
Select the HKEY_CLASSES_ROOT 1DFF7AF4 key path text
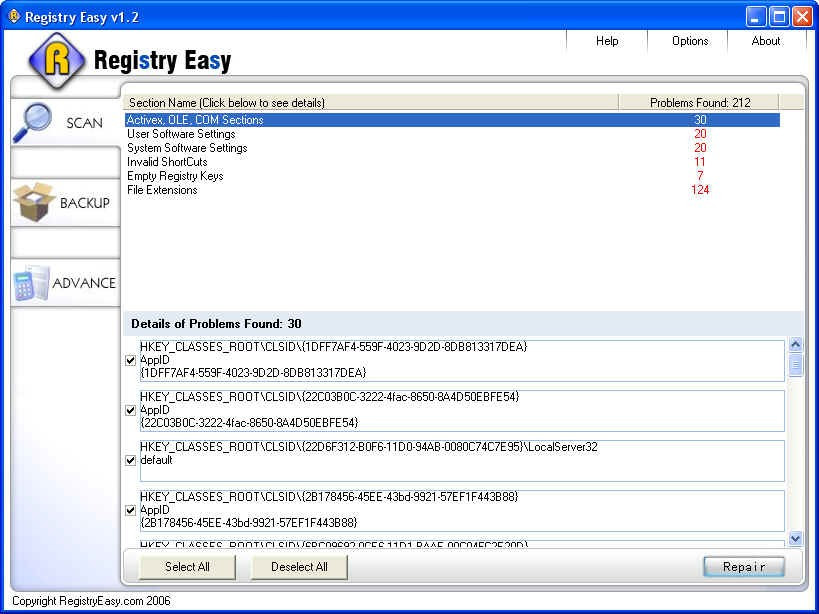[x=334, y=347]
